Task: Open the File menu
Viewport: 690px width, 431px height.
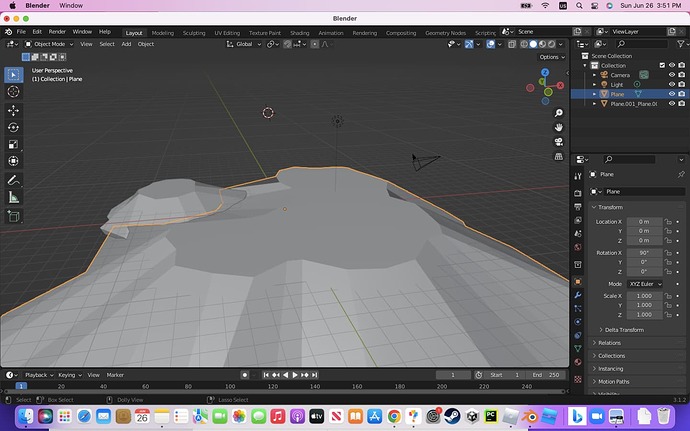Action: click(x=21, y=32)
